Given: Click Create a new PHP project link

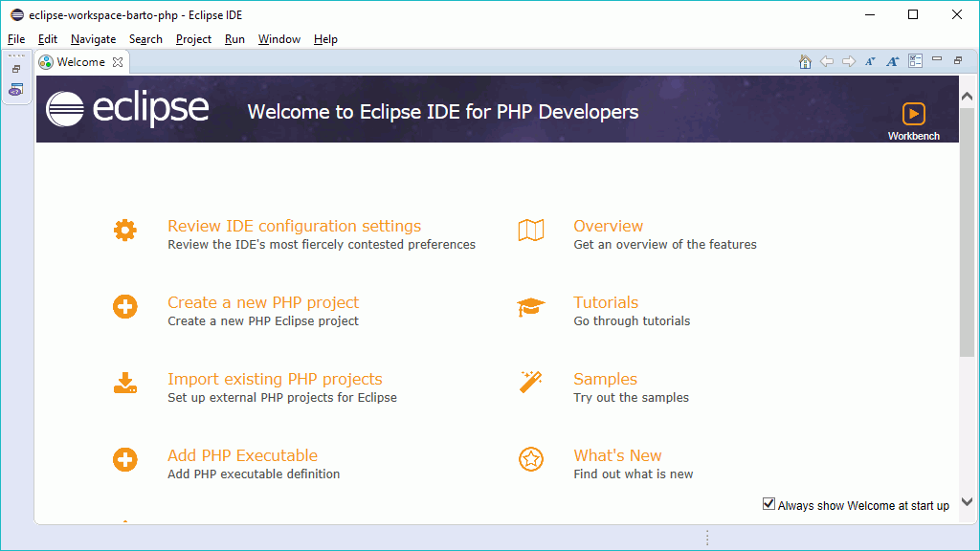Looking at the screenshot, I should point(263,302).
